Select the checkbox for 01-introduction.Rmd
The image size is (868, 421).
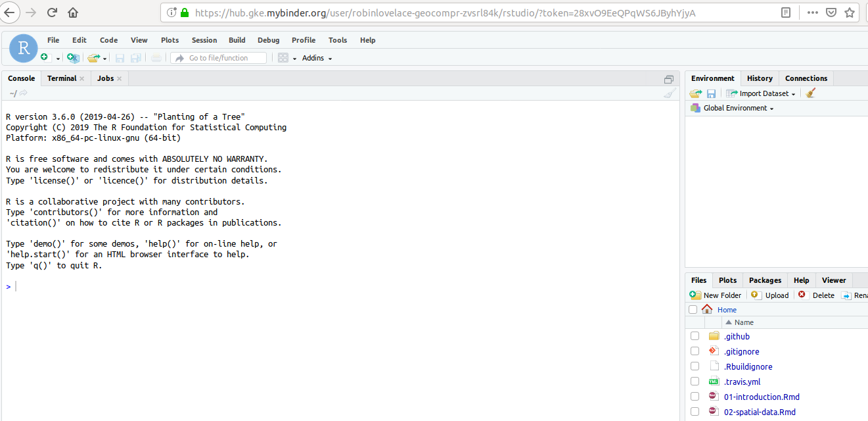[695, 396]
